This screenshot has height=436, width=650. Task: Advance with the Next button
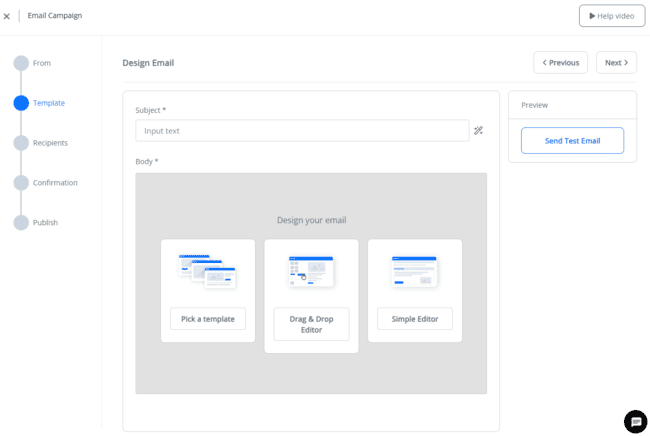point(616,63)
